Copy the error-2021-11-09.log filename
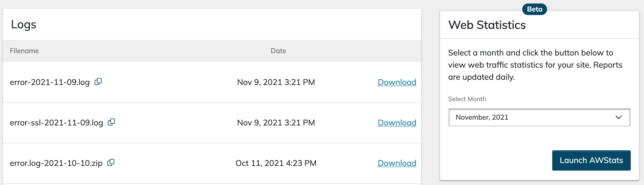 [98, 82]
